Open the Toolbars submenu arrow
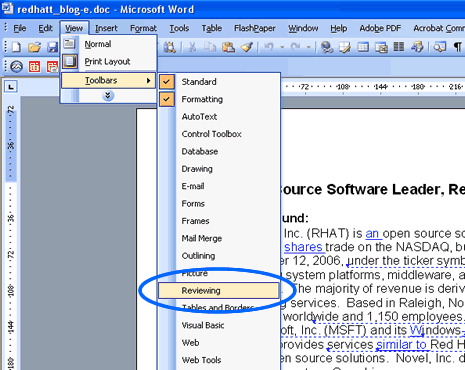The height and width of the screenshot is (370, 465). point(149,80)
